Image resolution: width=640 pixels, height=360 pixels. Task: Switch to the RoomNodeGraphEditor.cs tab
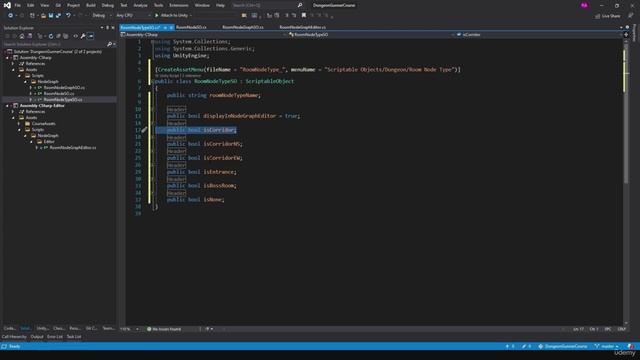(x=302, y=27)
